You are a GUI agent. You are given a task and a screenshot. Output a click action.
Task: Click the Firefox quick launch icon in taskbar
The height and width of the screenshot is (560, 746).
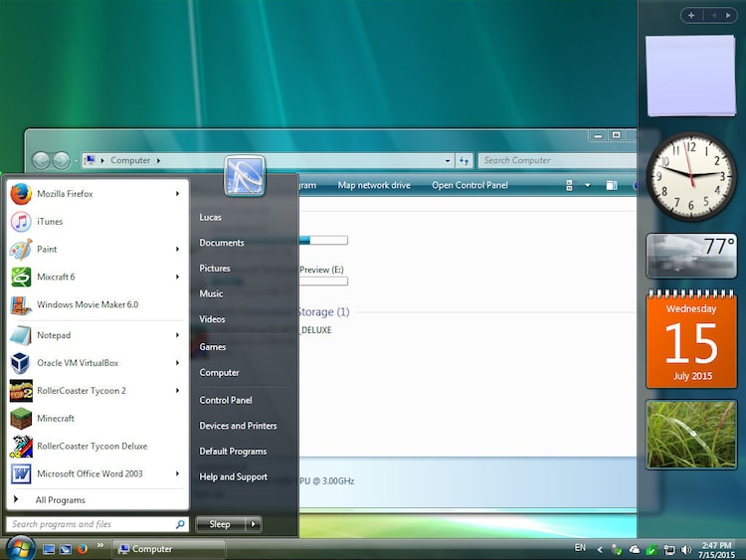click(83, 548)
